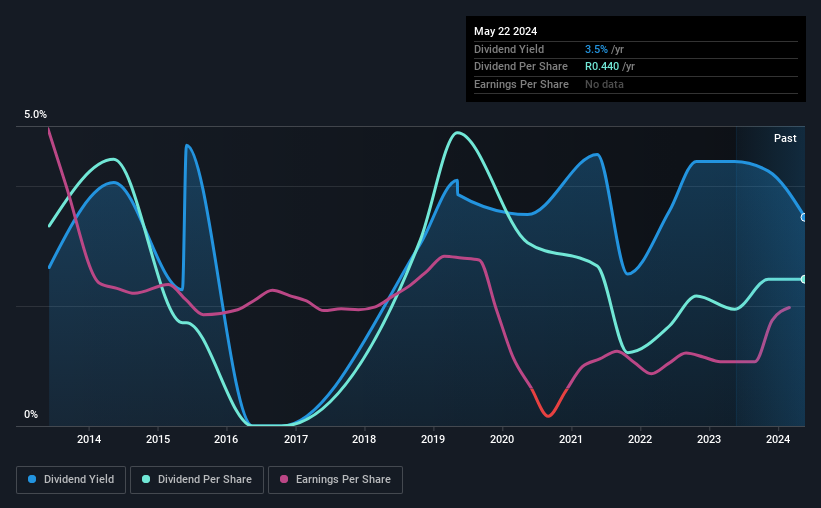Click the 2015 x-axis label
821x508 pixels.
click(158, 439)
